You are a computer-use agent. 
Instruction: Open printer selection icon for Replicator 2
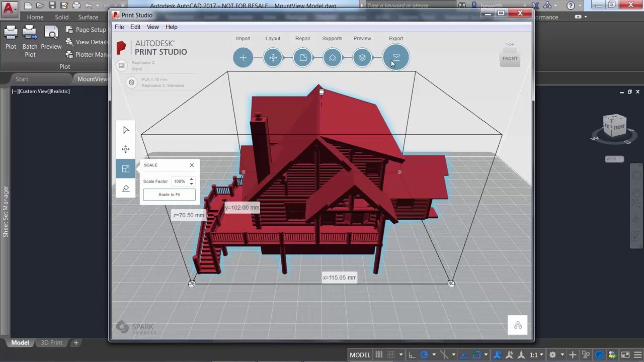pyautogui.click(x=122, y=65)
